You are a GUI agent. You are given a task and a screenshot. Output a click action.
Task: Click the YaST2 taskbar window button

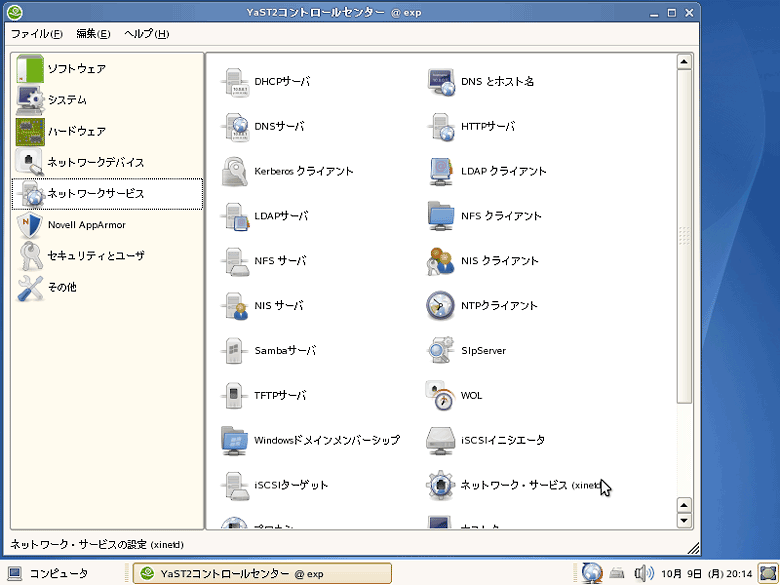tap(262, 574)
